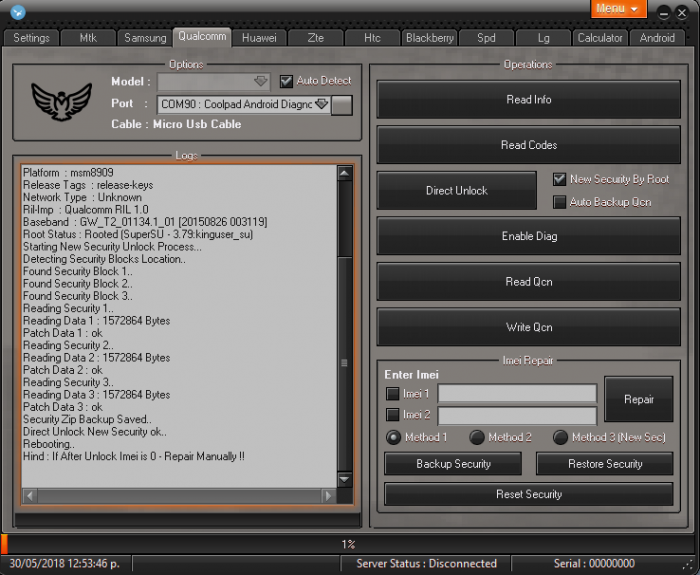Toggle the Auto Detect checkbox
Screen dimensions: 700x575
[x=286, y=81]
